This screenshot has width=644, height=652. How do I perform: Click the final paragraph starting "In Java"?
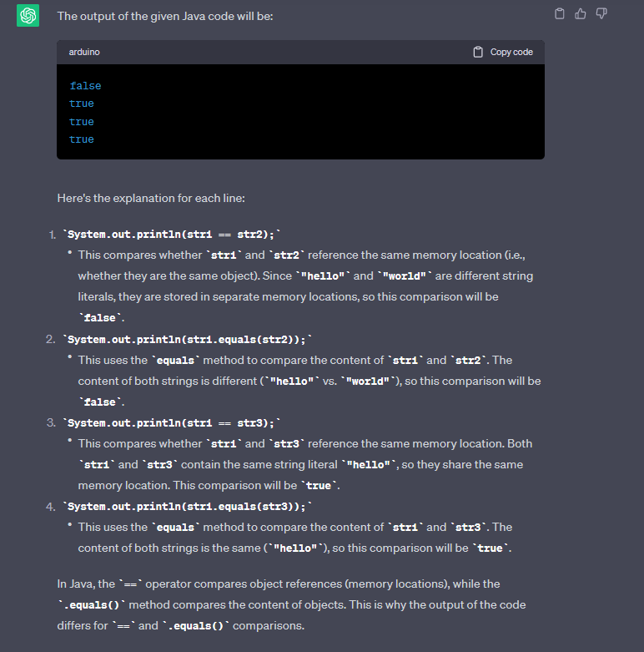tap(292, 604)
